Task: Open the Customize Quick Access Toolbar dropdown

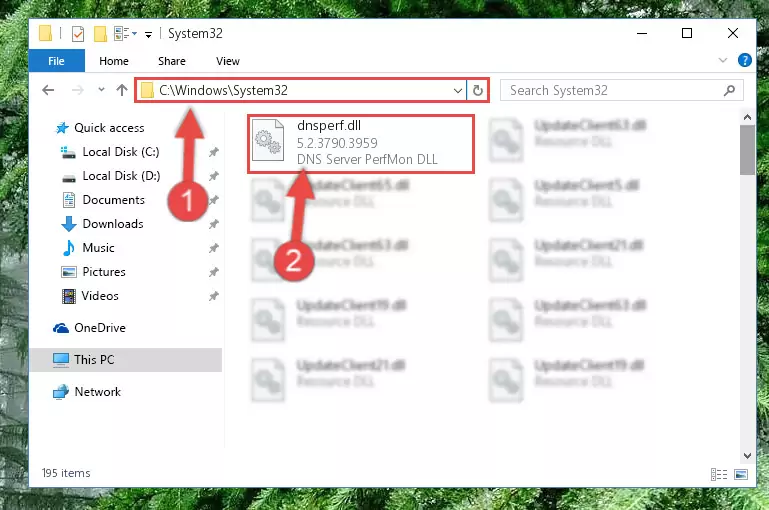Action: click(x=148, y=34)
